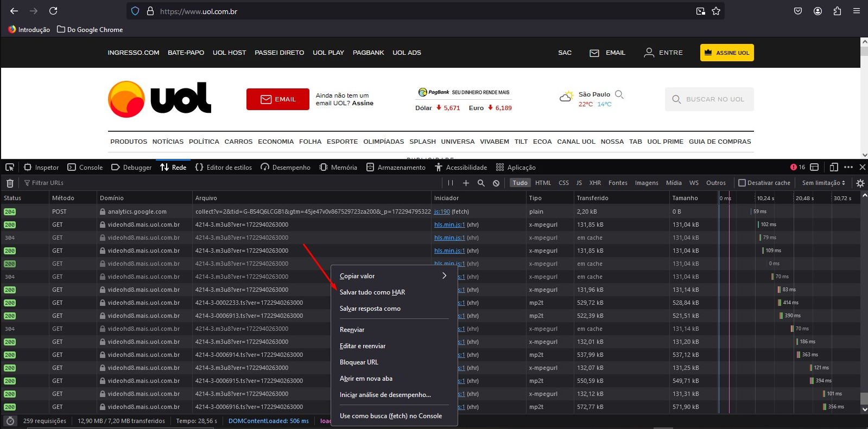
Task: Toggle the Imagens filter
Action: point(647,183)
